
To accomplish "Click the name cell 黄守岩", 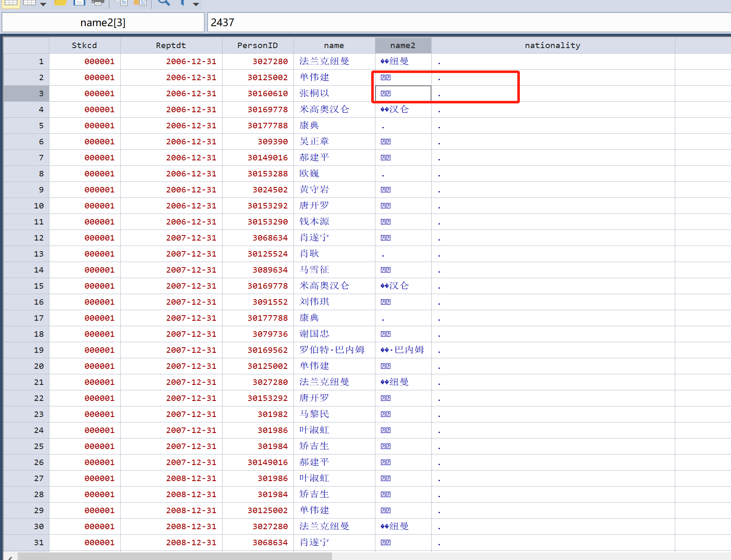I will (334, 190).
